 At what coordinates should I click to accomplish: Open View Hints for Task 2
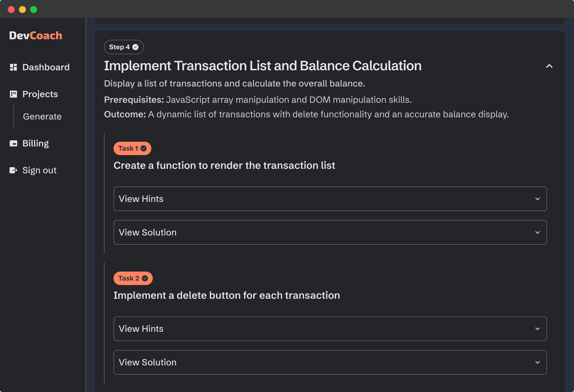[329, 329]
